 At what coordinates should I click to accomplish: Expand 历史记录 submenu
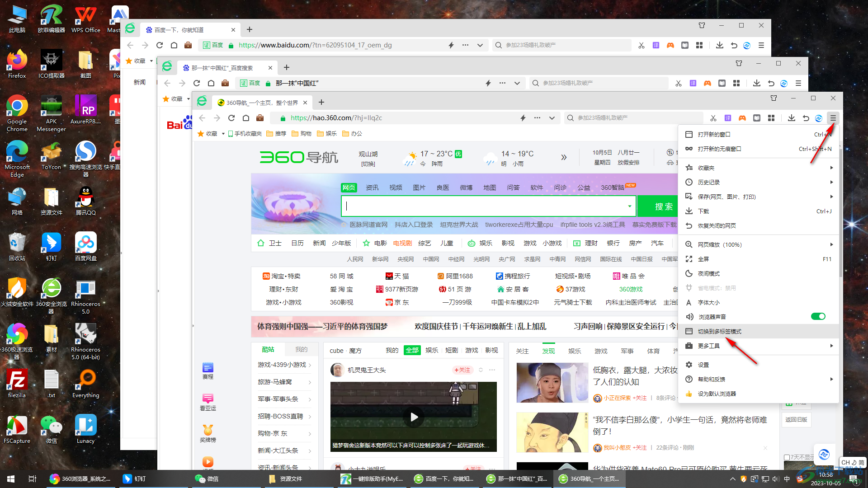click(x=759, y=182)
